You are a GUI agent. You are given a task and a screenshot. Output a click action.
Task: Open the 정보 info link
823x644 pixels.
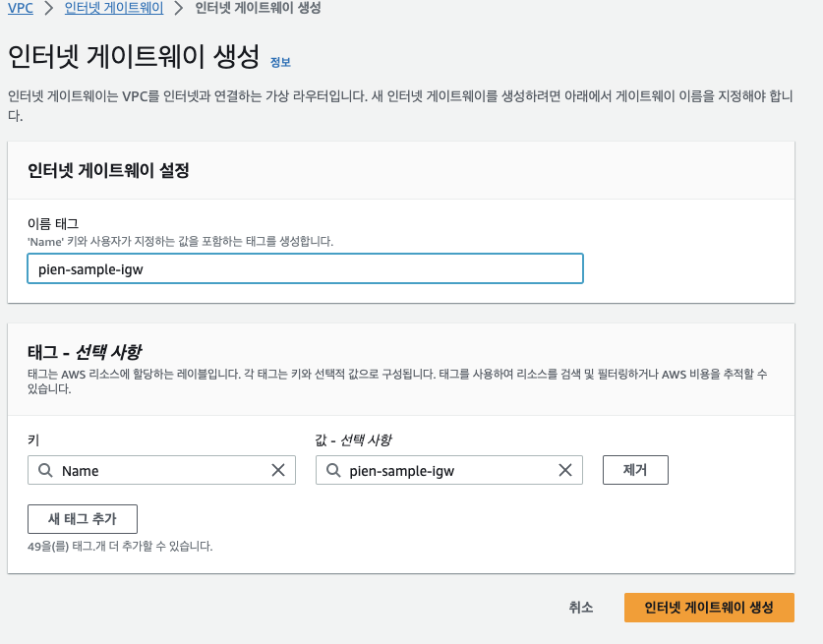pos(280,63)
